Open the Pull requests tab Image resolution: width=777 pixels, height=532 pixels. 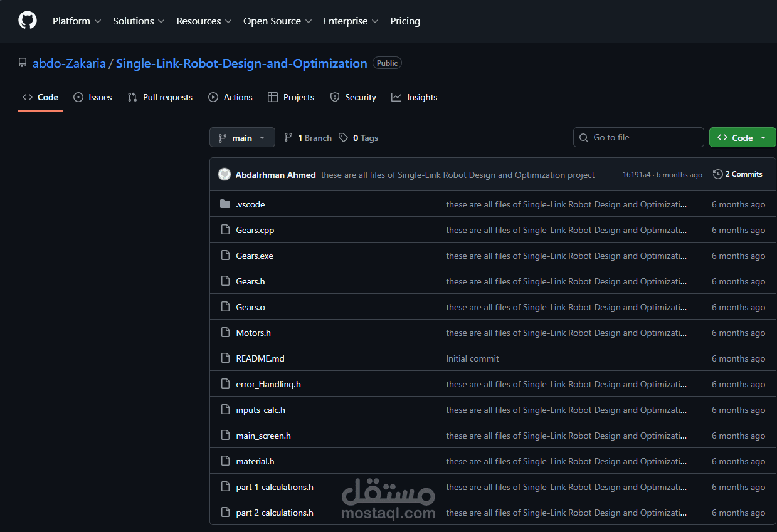coord(160,97)
